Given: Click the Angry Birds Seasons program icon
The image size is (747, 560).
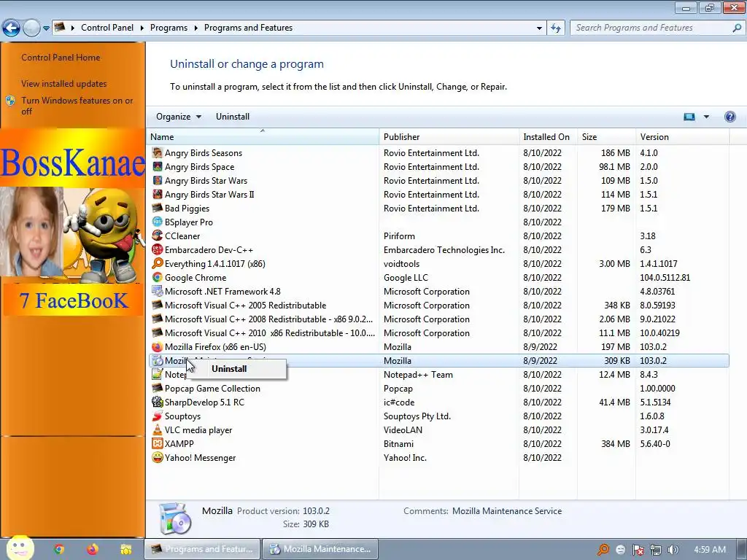Looking at the screenshot, I should click(158, 153).
